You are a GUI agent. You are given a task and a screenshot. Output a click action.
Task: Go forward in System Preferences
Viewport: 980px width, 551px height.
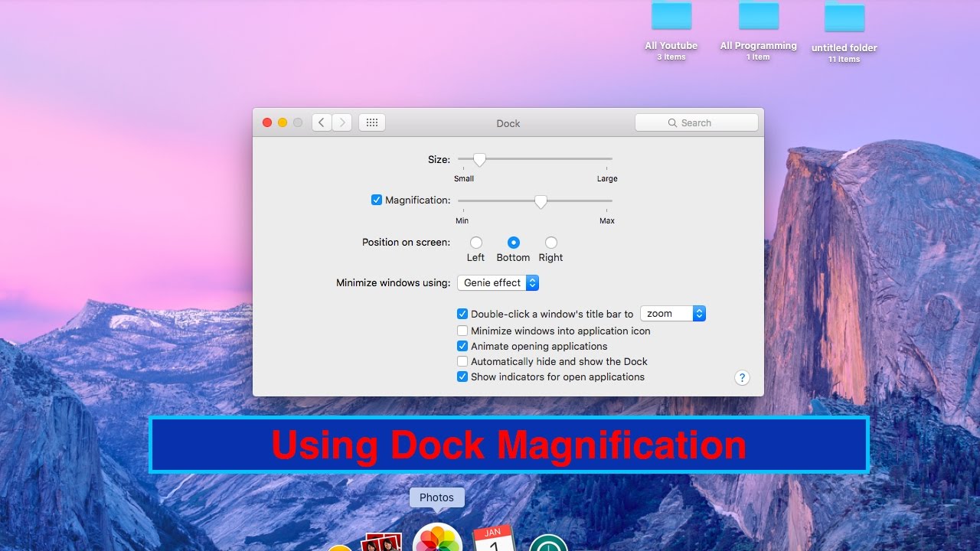click(341, 122)
